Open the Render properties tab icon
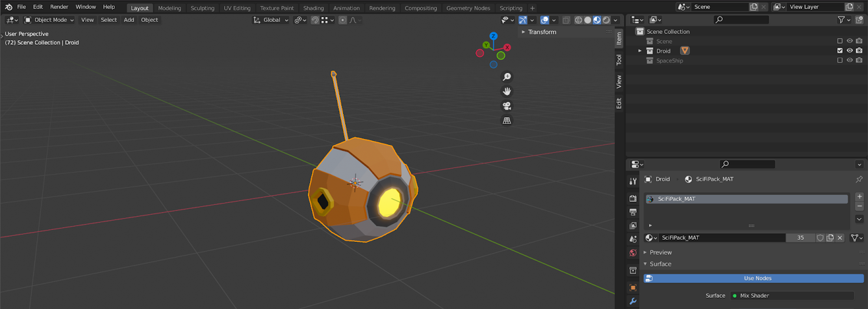 [x=633, y=198]
